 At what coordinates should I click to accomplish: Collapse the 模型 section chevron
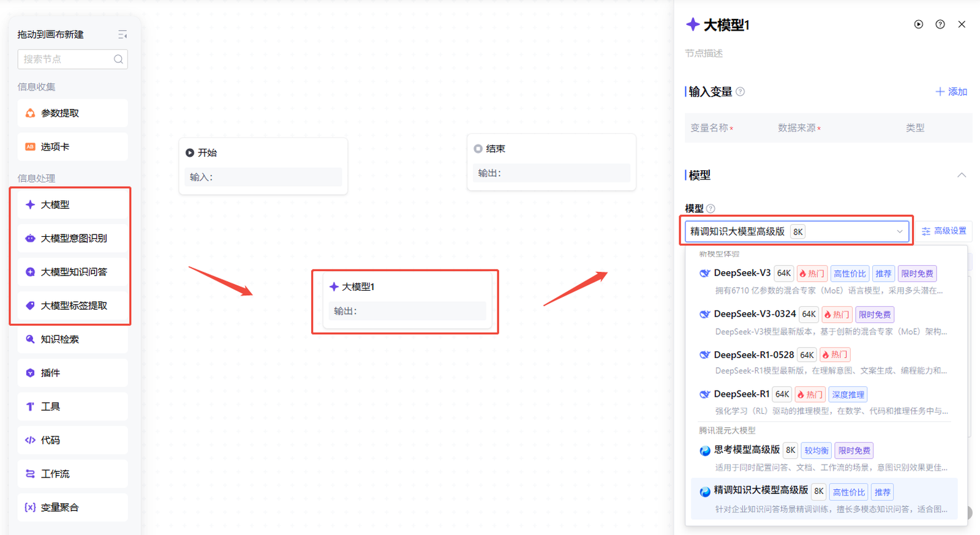coord(962,175)
